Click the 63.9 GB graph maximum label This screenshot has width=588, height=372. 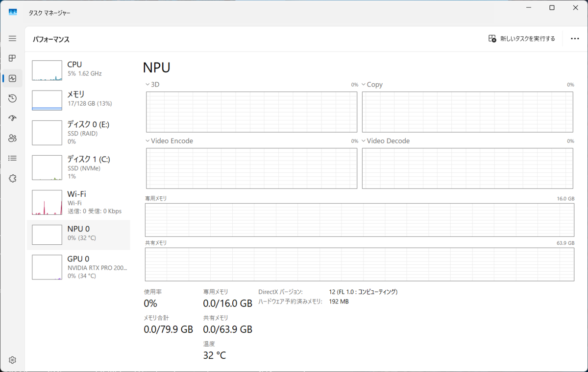565,243
